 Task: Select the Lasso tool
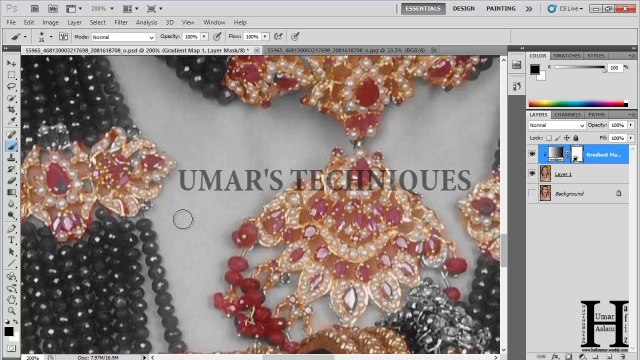[x=11, y=87]
